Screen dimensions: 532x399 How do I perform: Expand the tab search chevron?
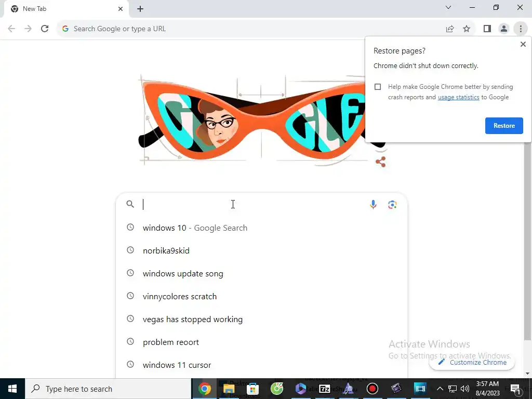pos(448,7)
